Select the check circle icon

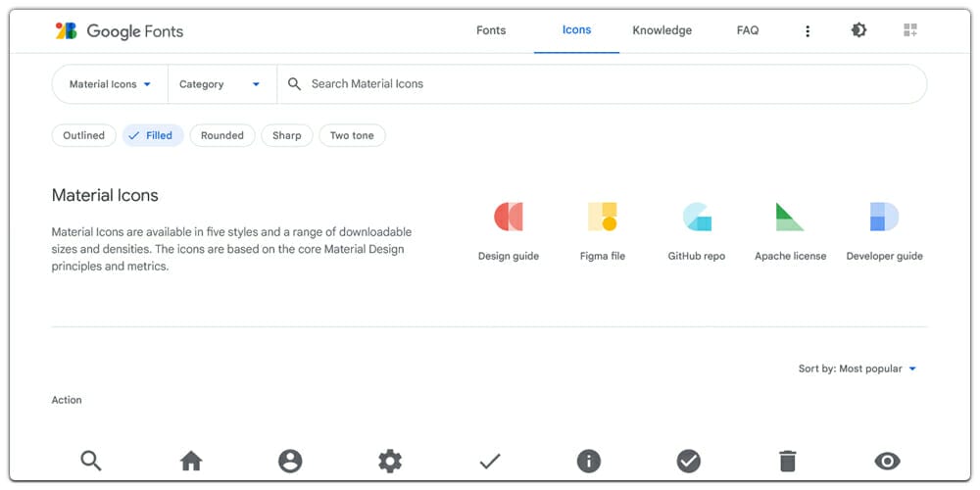pos(688,462)
